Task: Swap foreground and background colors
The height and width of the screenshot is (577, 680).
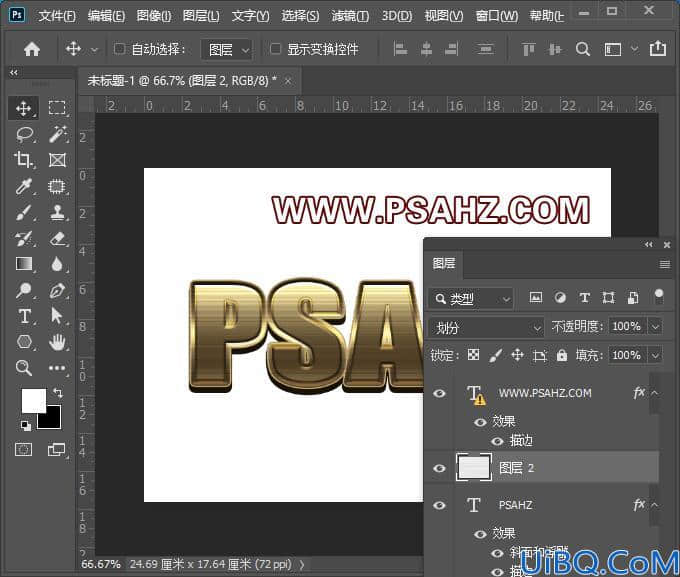Action: point(58,393)
